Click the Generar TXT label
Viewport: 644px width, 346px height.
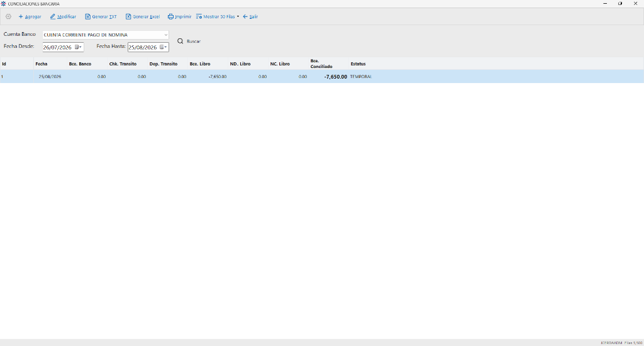click(x=104, y=17)
